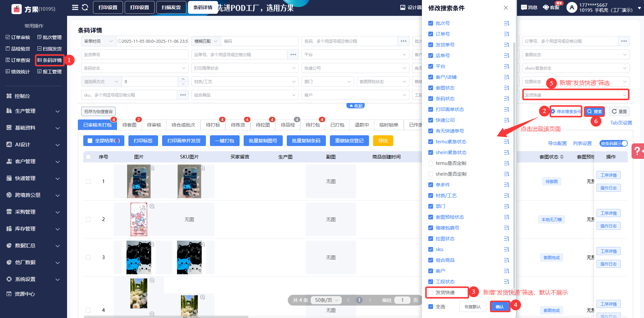
Task: Open the 消息 messages icon
Action: [x=524, y=7]
